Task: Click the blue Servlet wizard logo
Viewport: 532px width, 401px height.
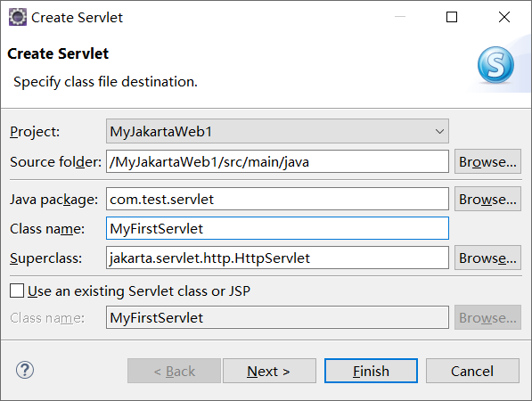Action: tap(495, 65)
